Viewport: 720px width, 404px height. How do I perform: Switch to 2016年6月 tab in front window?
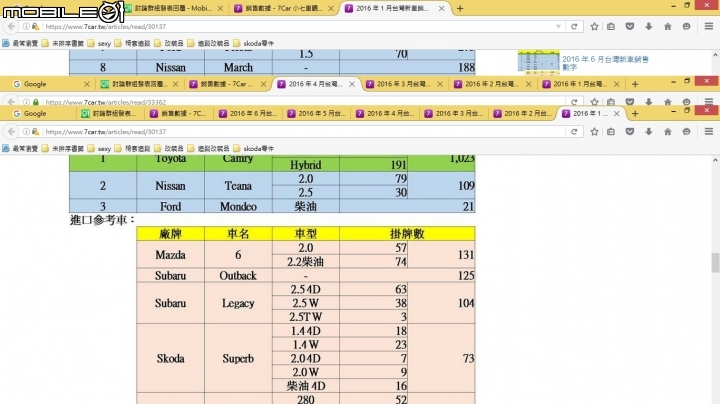click(248, 113)
